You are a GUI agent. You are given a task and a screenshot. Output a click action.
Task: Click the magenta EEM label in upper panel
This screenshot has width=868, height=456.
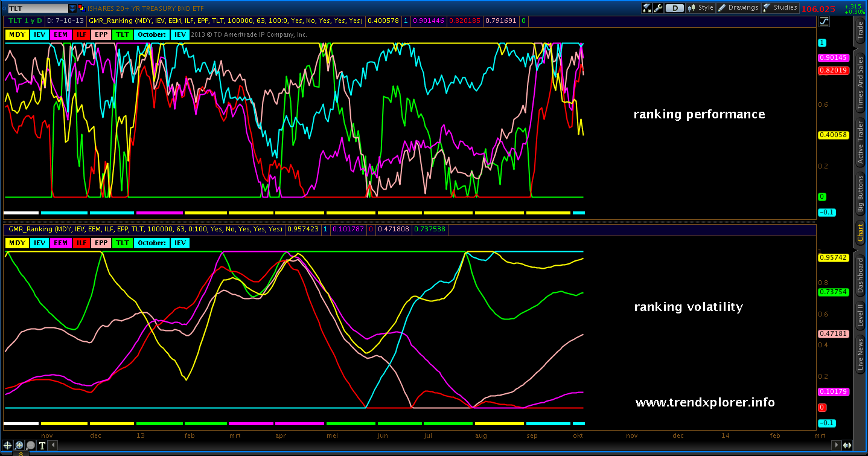61,34
